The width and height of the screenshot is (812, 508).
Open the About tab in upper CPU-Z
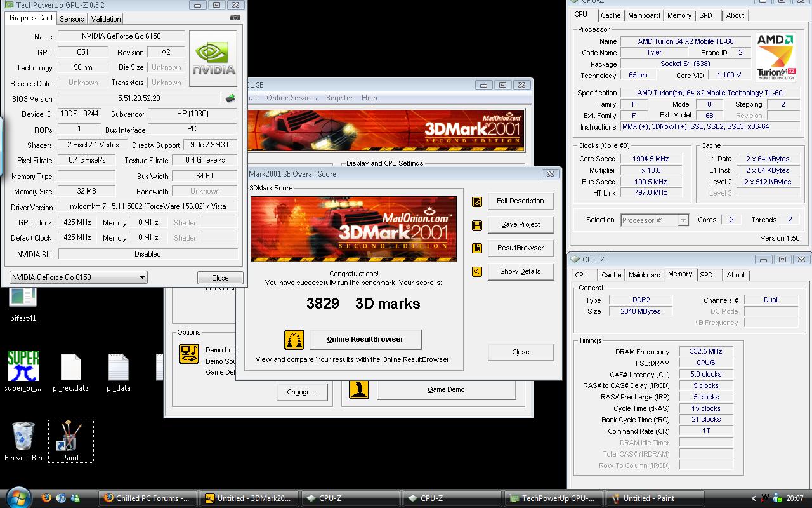735,15
